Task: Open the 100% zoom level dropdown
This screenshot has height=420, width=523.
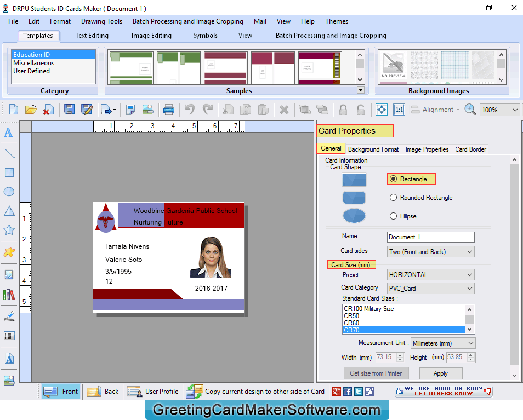Action: coord(499,110)
